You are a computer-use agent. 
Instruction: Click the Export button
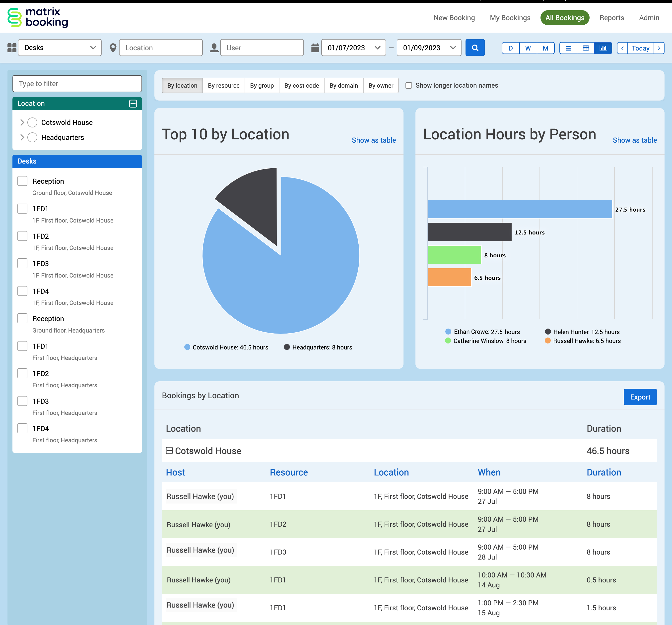(x=640, y=397)
